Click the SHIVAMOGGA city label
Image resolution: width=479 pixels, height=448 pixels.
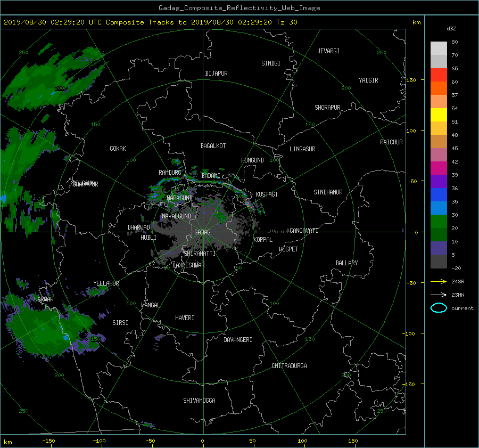pyautogui.click(x=199, y=401)
